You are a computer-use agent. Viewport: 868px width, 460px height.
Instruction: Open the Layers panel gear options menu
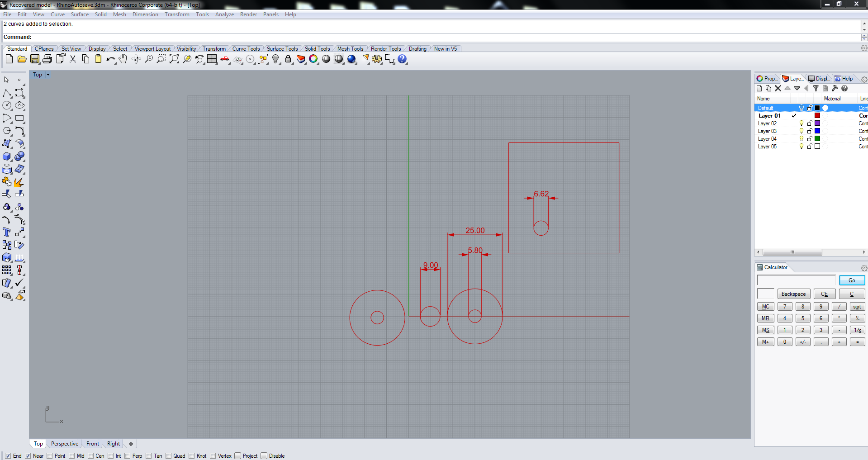pos(864,79)
